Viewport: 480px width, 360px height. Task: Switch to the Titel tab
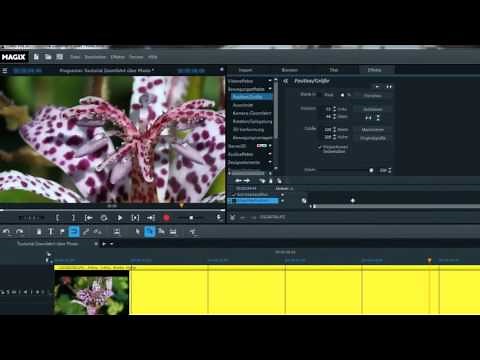(x=334, y=70)
